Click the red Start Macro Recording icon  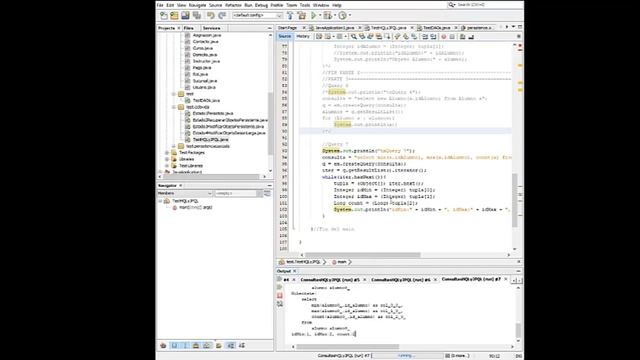pyautogui.click(x=444, y=37)
